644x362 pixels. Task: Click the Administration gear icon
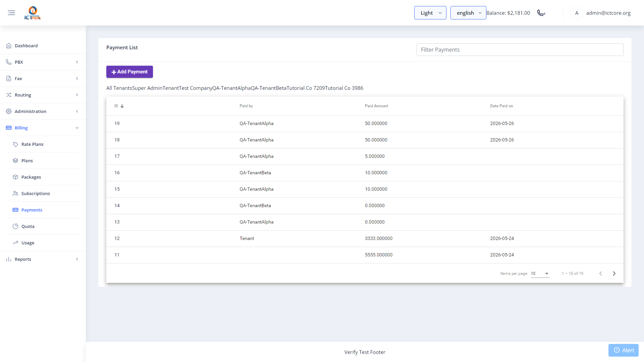[x=9, y=111]
